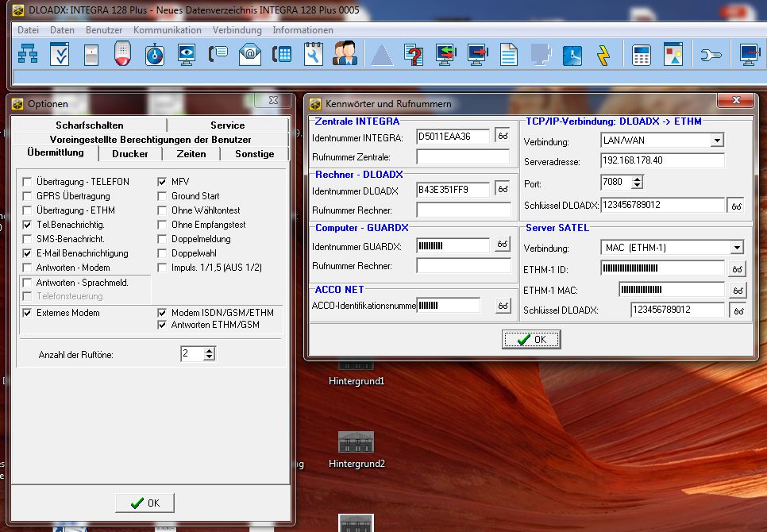Screen dimensions: 767x532
Task: Click the red siren toolbar icon
Action: click(122, 54)
